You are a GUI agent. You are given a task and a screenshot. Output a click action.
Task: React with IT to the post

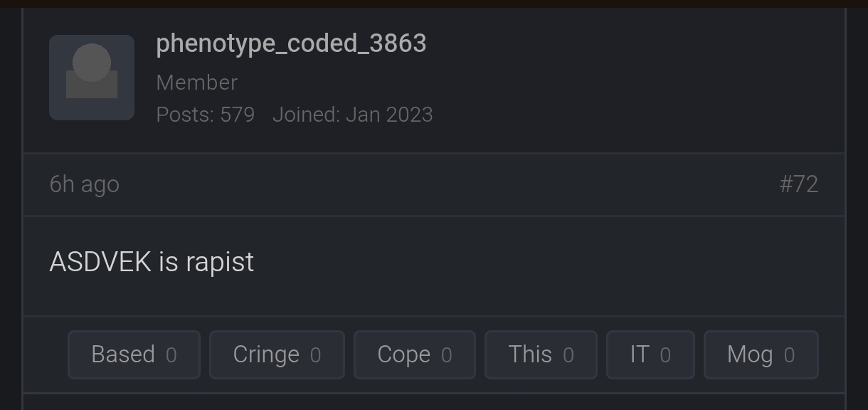650,354
